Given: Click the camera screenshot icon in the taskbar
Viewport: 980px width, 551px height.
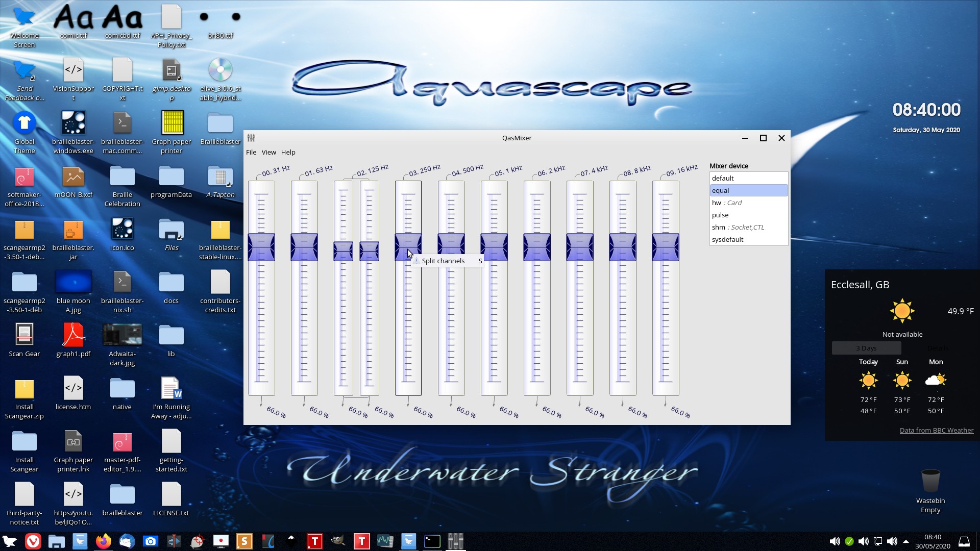Looking at the screenshot, I should (151, 541).
